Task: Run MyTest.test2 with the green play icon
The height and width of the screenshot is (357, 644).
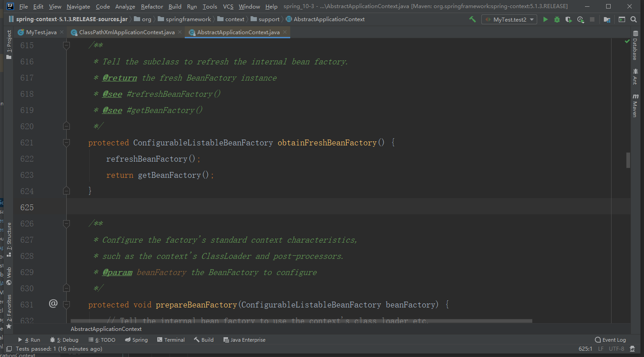Action: [x=545, y=19]
